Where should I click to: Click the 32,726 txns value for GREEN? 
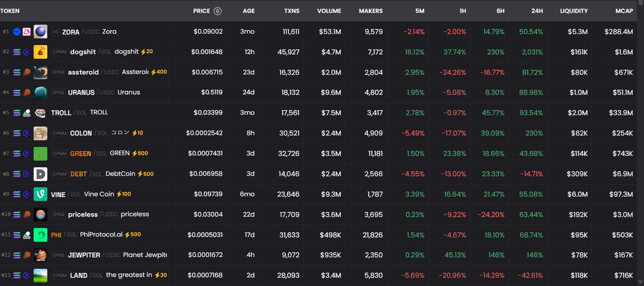tap(289, 153)
